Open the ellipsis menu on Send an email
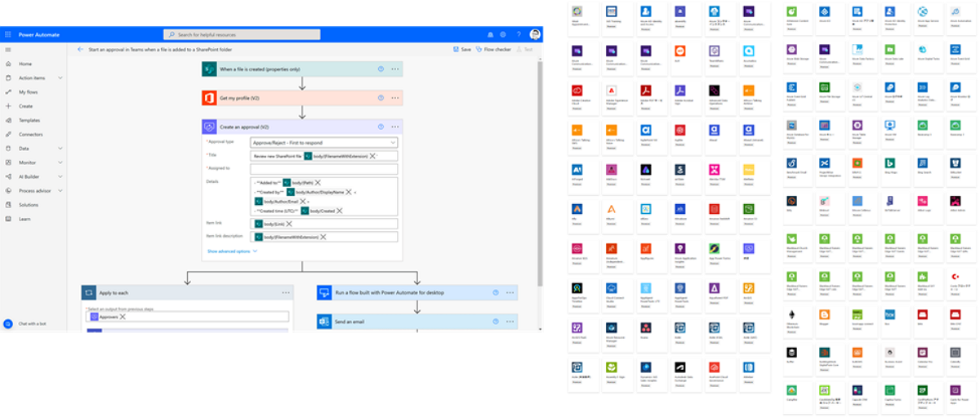Image resolution: width=980 pixels, height=418 pixels. 509,321
